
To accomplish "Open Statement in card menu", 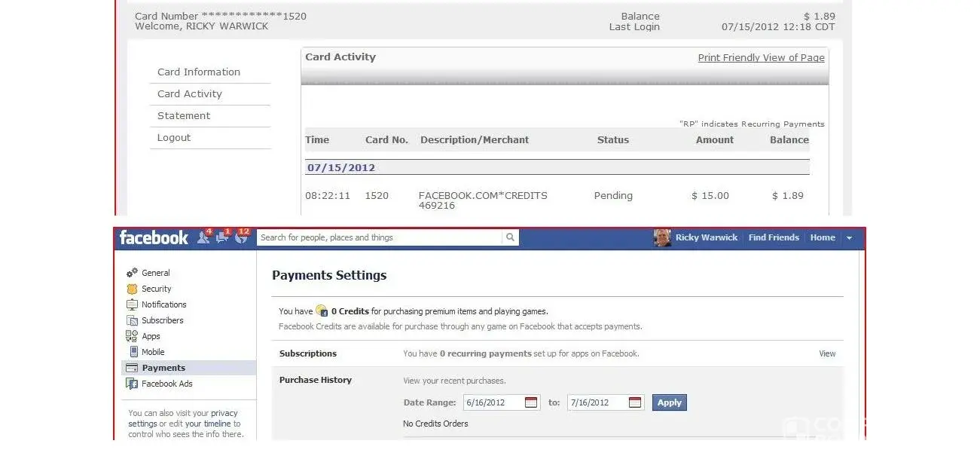I will click(x=184, y=115).
